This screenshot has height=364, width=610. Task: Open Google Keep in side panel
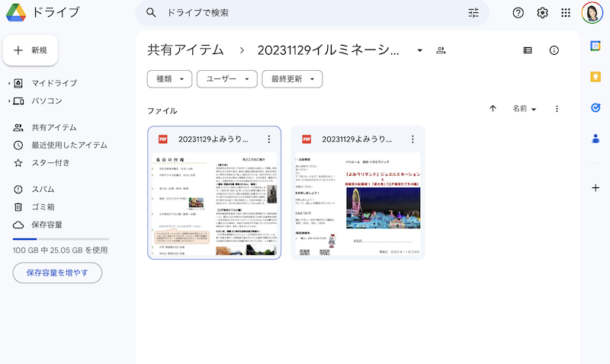pyautogui.click(x=596, y=77)
